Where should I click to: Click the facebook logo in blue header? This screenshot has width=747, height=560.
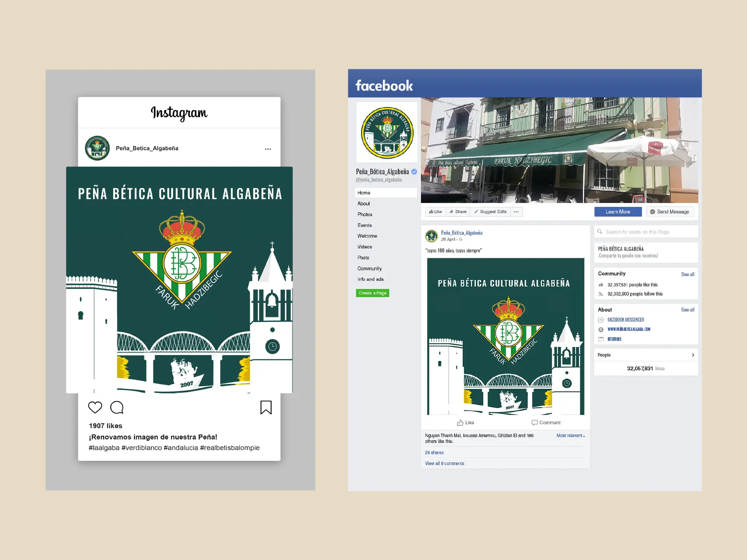point(384,86)
